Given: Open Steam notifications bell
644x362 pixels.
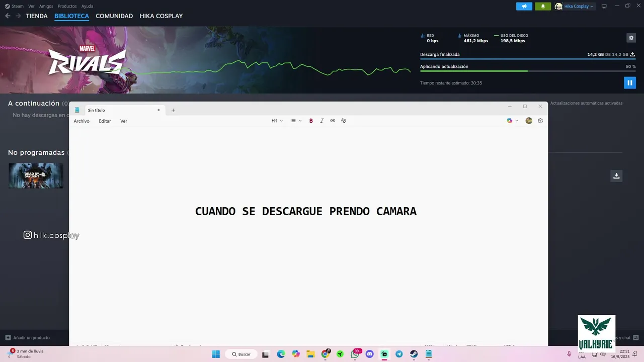Looking at the screenshot, I should [x=543, y=6].
